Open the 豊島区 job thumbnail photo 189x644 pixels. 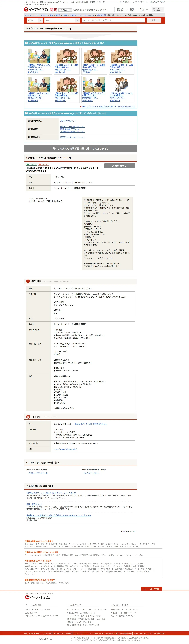pos(39,56)
